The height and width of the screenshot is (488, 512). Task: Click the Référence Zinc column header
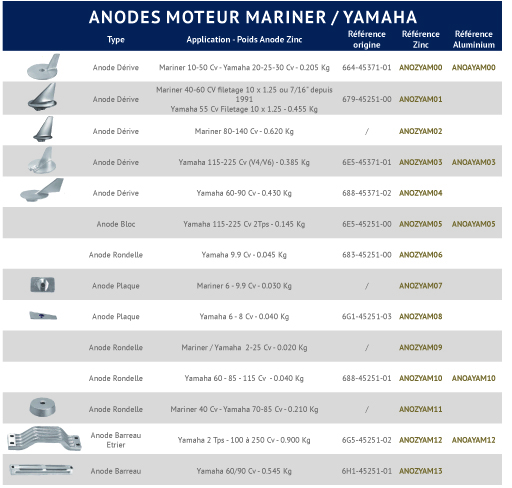[421, 39]
